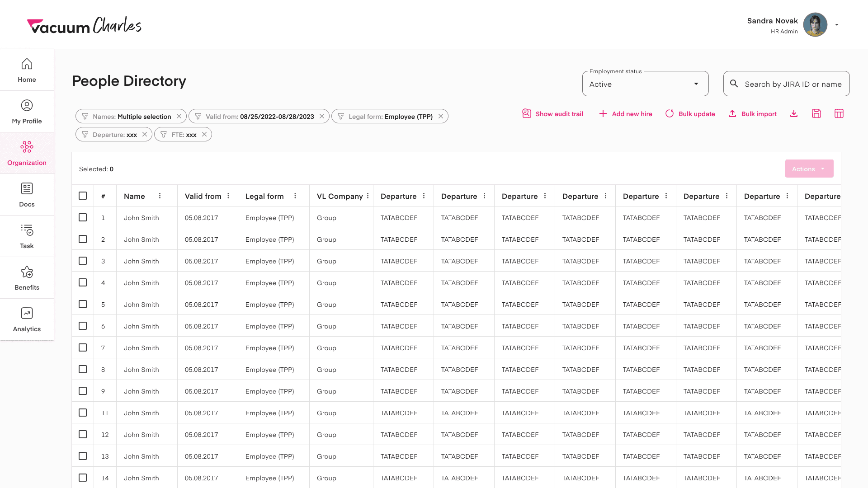
Task: Open Docs in sidebar
Action: [27, 195]
